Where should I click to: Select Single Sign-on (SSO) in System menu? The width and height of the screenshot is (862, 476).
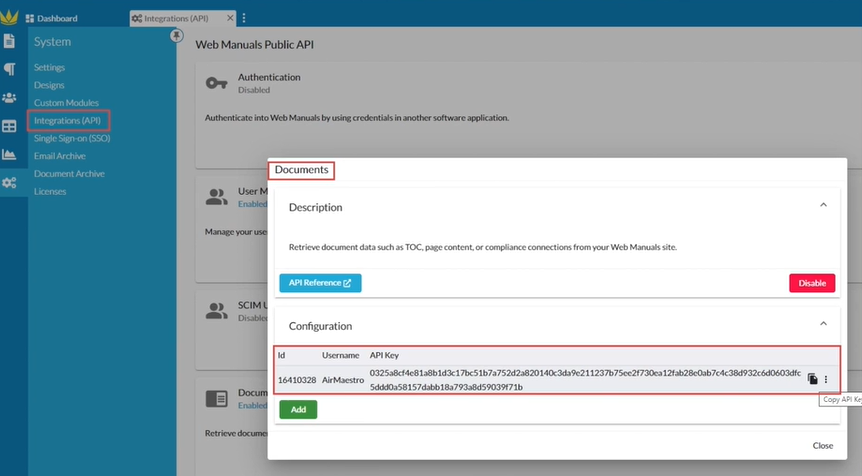tap(72, 138)
